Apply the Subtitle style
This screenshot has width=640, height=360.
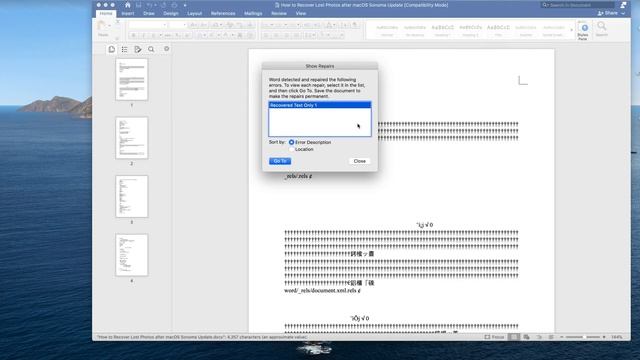pyautogui.click(x=526, y=31)
